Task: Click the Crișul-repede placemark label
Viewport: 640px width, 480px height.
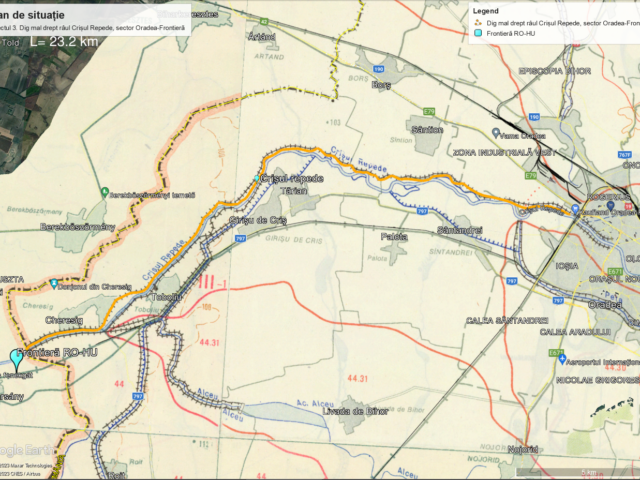Action: pyautogui.click(x=292, y=178)
